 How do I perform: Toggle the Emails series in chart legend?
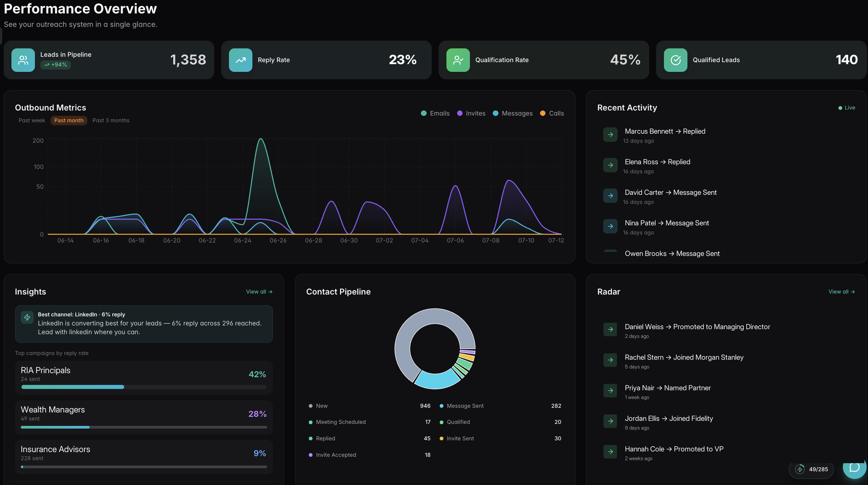(435, 113)
